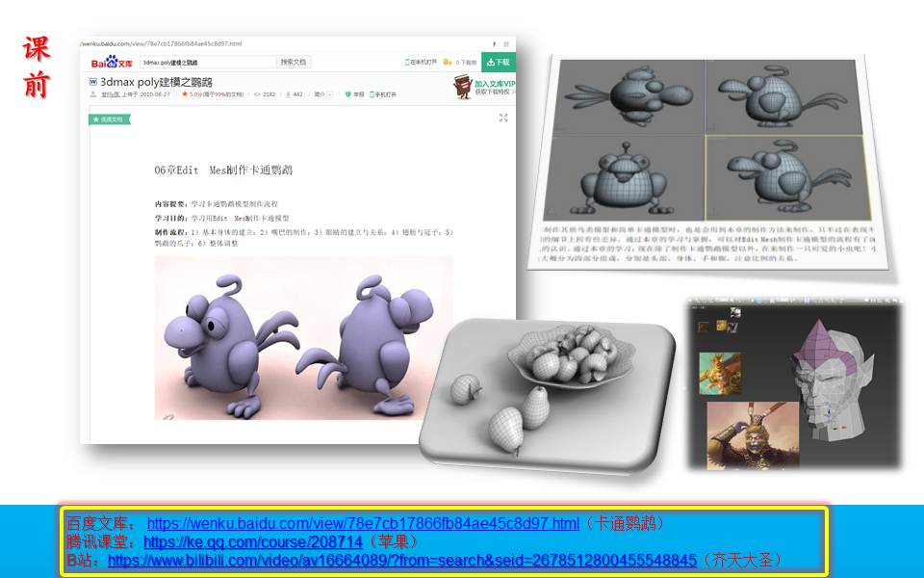Click the orange star rating icon
The image size is (924, 578).
[x=185, y=94]
